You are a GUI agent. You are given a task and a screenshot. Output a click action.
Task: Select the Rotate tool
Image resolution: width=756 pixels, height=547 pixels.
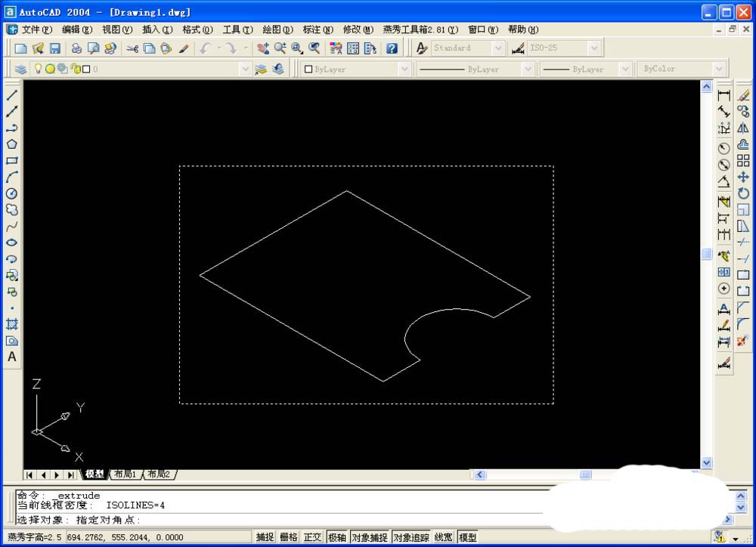743,193
